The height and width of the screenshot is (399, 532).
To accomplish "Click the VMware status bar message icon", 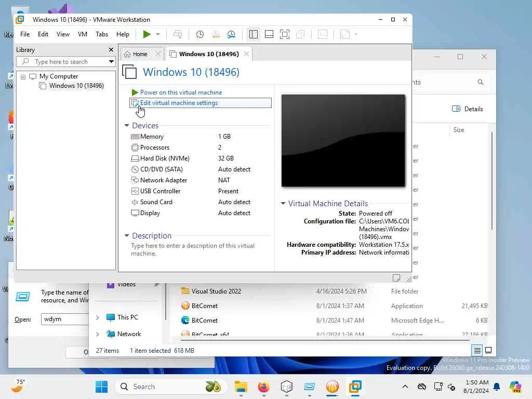I will (x=396, y=278).
